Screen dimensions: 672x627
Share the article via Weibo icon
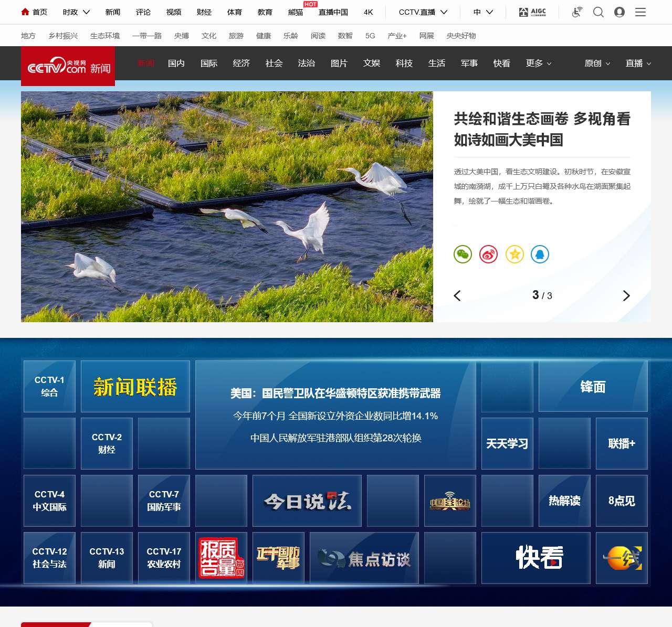click(x=488, y=254)
